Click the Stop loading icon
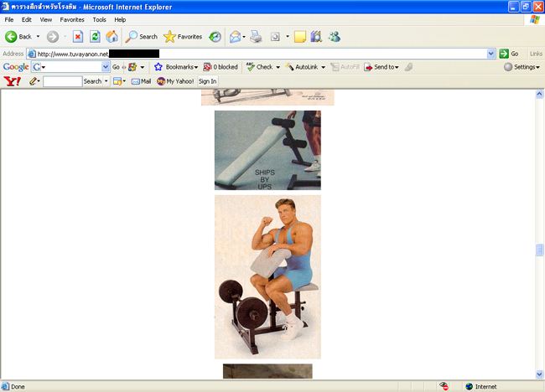The width and height of the screenshot is (545, 392). [x=78, y=36]
